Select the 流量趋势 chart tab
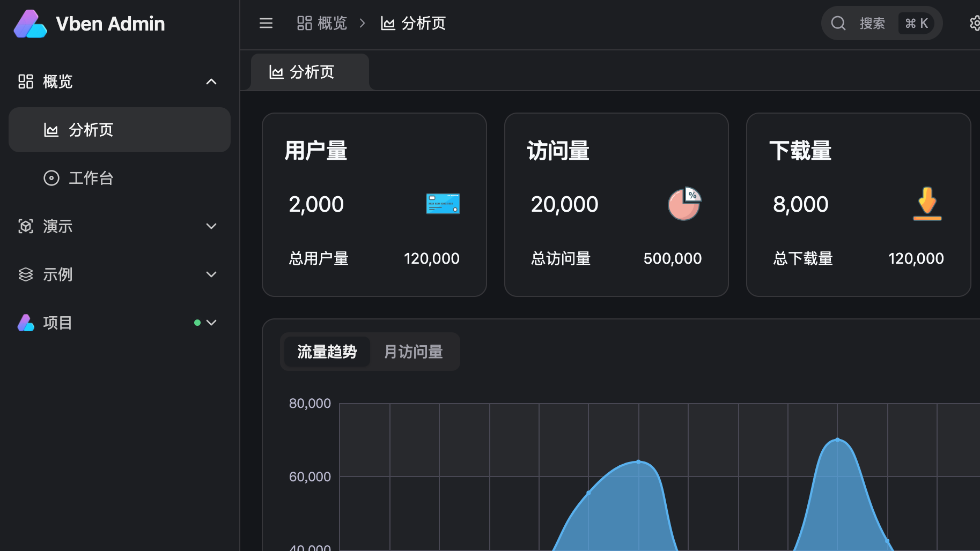The height and width of the screenshot is (551, 980). [x=327, y=352]
